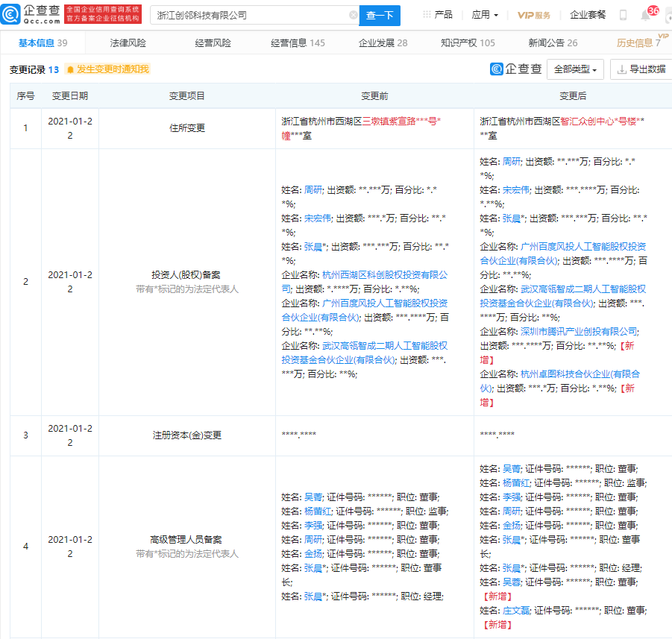Open the 全部类型 filter dropdown
This screenshot has width=672, height=639.
coord(575,69)
